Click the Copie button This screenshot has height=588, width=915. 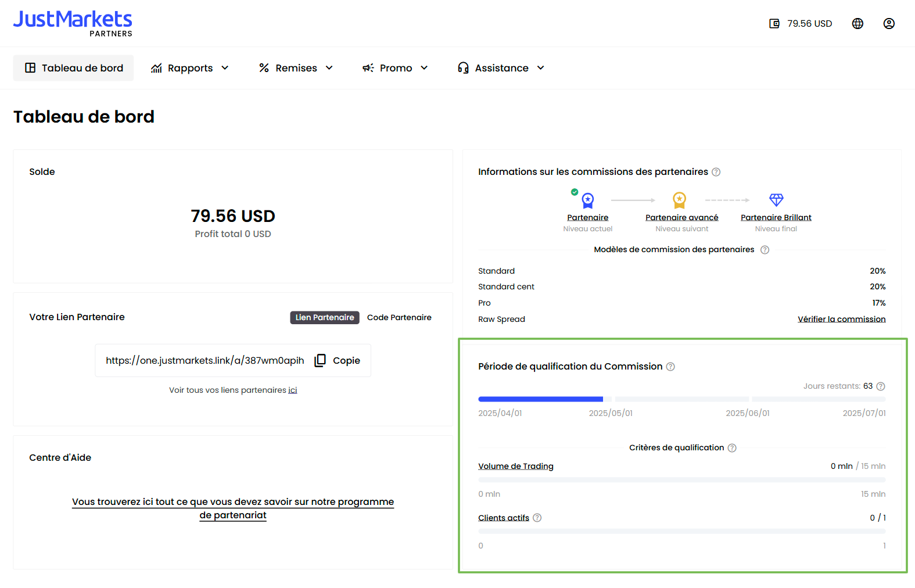tap(338, 361)
